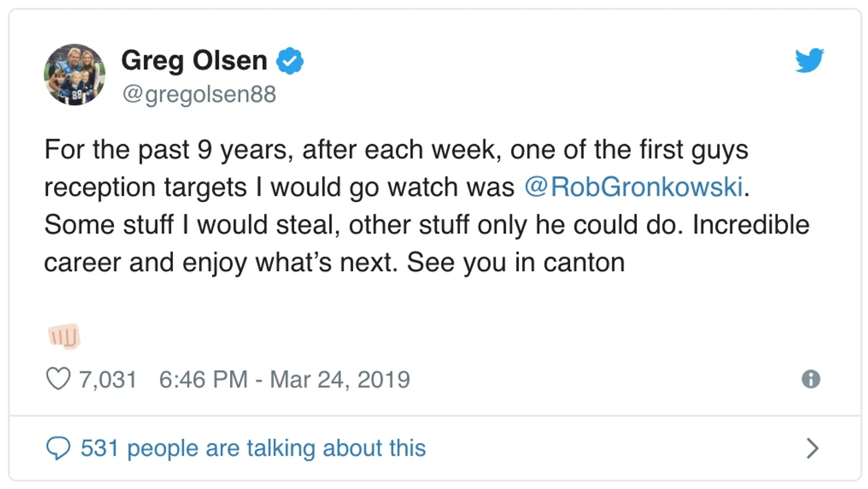Click the Twitter bird logo

click(x=809, y=60)
